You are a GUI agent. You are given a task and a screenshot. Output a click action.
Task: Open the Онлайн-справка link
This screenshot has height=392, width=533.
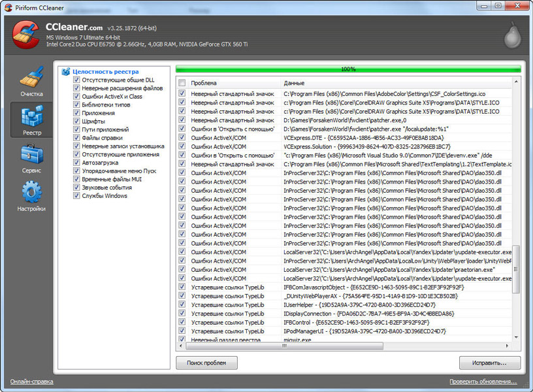(32, 382)
